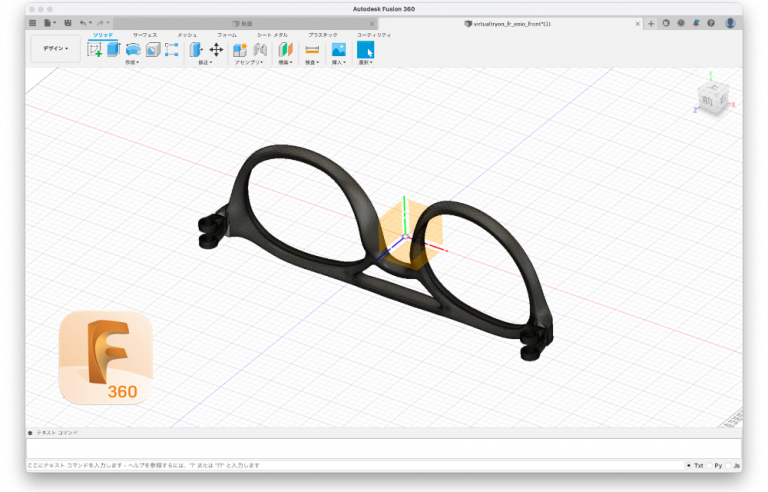Select the Js radio button
Image resolution: width=768 pixels, height=492 pixels.
click(729, 466)
